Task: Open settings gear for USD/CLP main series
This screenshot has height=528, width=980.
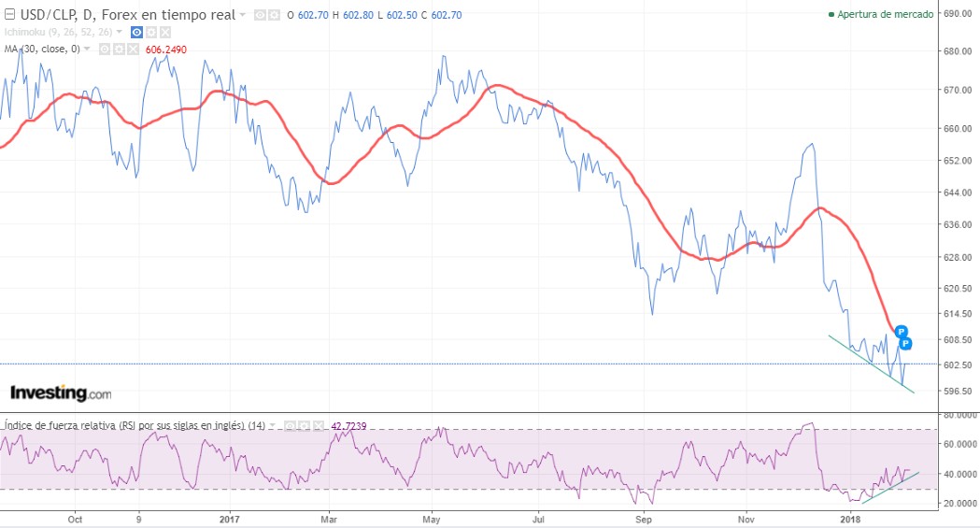Action: coord(274,15)
